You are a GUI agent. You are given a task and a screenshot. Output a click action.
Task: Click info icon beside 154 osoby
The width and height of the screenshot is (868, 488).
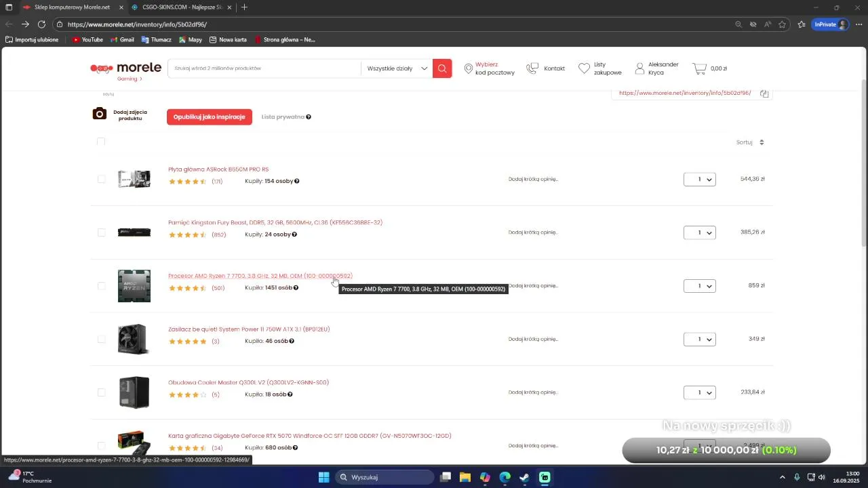(x=297, y=181)
